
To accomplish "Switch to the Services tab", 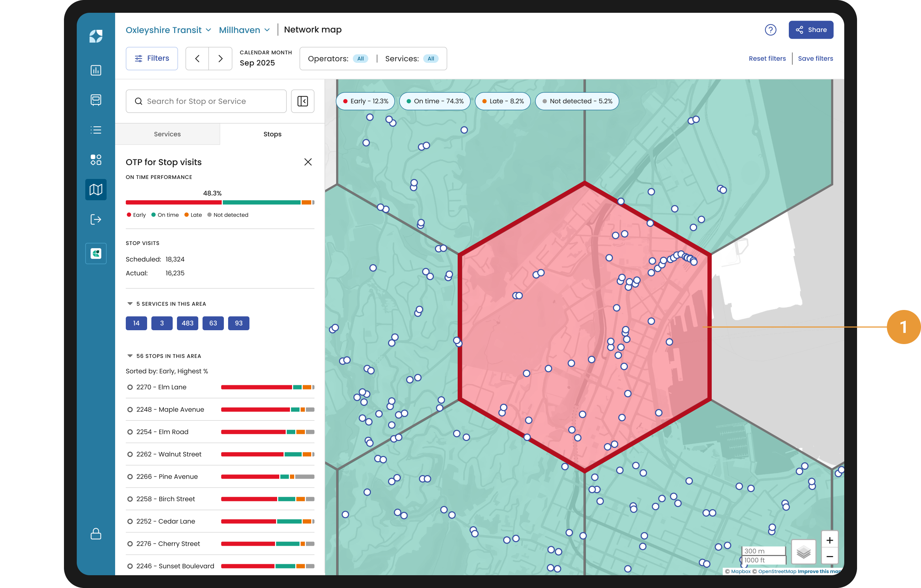I will [x=167, y=134].
